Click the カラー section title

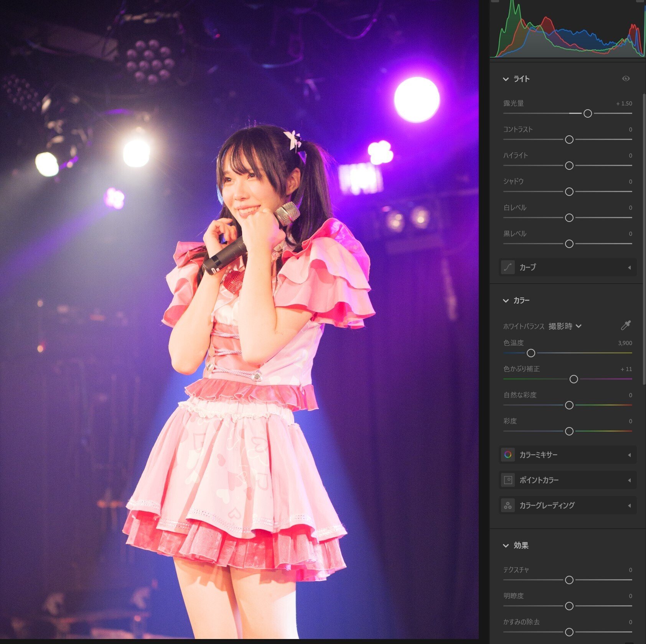[x=521, y=301]
